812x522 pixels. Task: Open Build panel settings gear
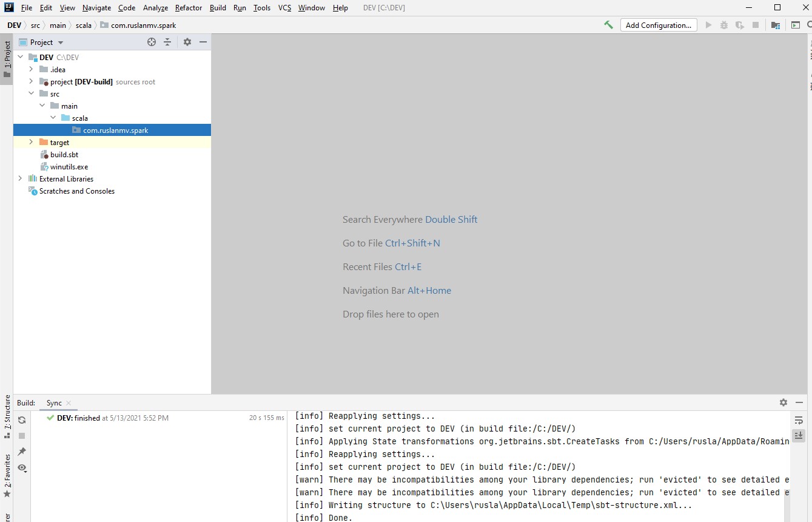pos(783,402)
